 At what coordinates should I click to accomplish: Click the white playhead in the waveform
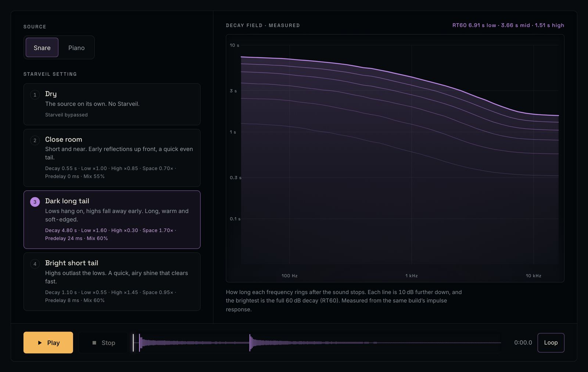click(x=133, y=343)
